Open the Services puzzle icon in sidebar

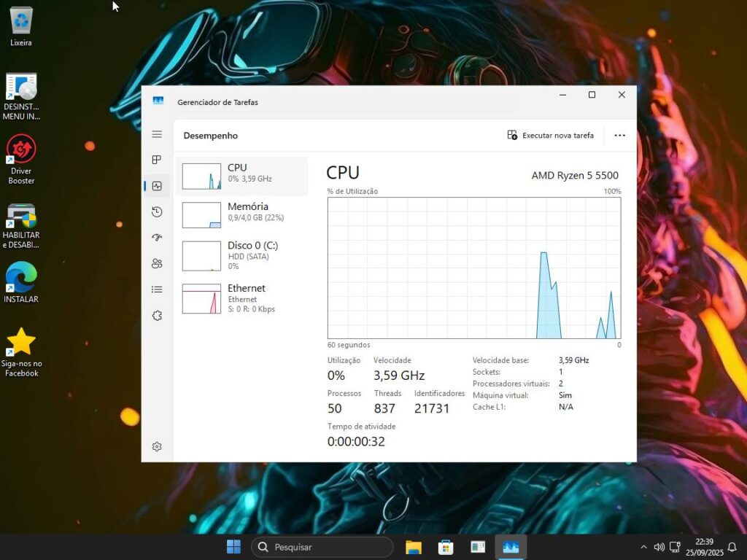pyautogui.click(x=157, y=316)
